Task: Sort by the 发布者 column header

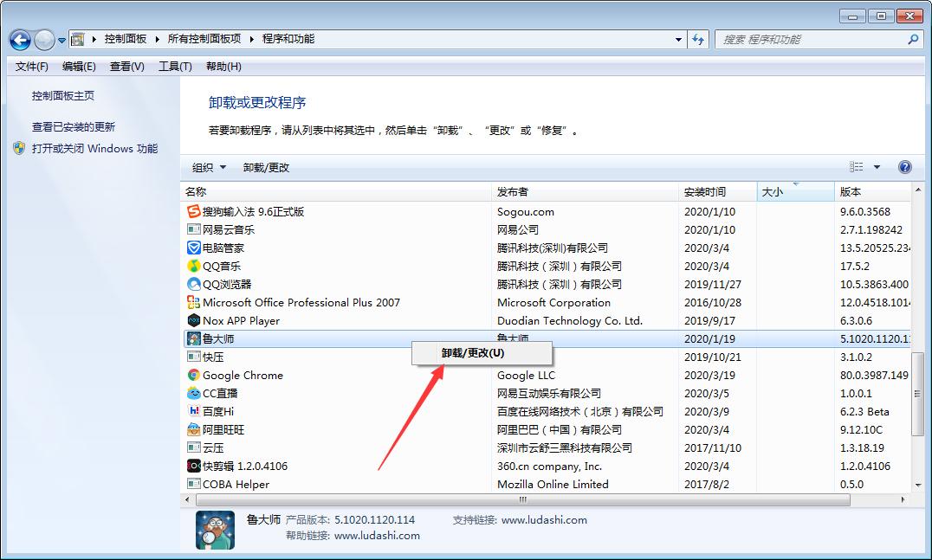Action: click(x=586, y=192)
